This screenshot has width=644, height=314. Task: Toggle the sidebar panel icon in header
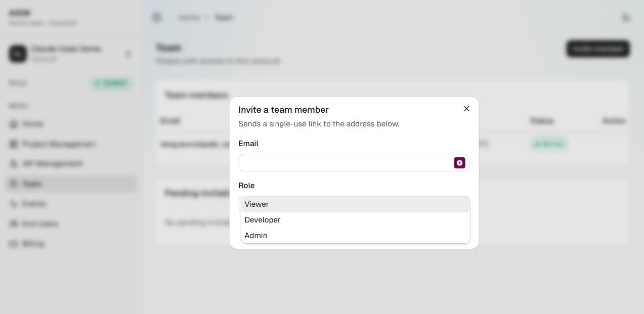coord(157,18)
